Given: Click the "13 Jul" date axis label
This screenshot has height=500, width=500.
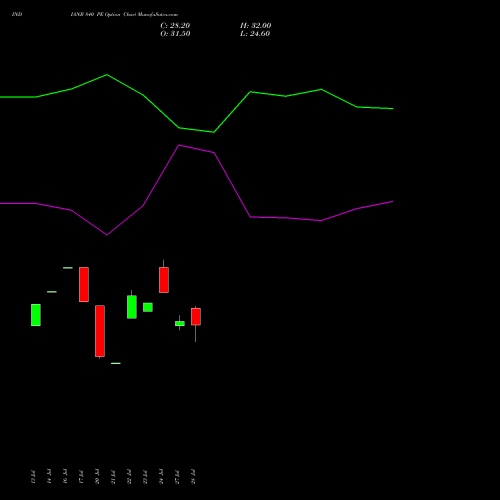Looking at the screenshot, I should click(x=33, y=477).
